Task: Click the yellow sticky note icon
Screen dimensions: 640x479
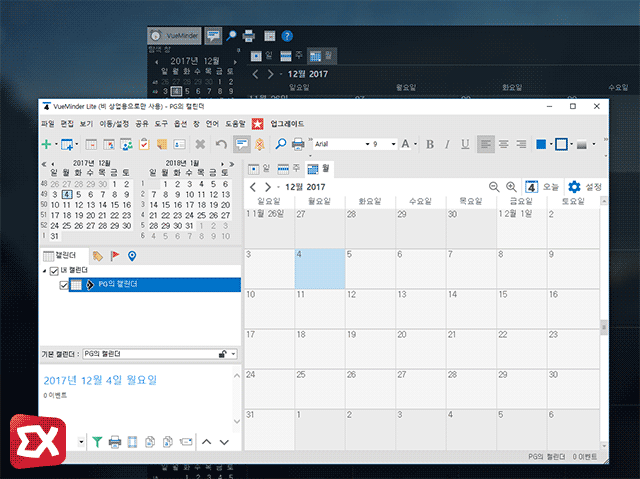Action: pyautogui.click(x=162, y=144)
